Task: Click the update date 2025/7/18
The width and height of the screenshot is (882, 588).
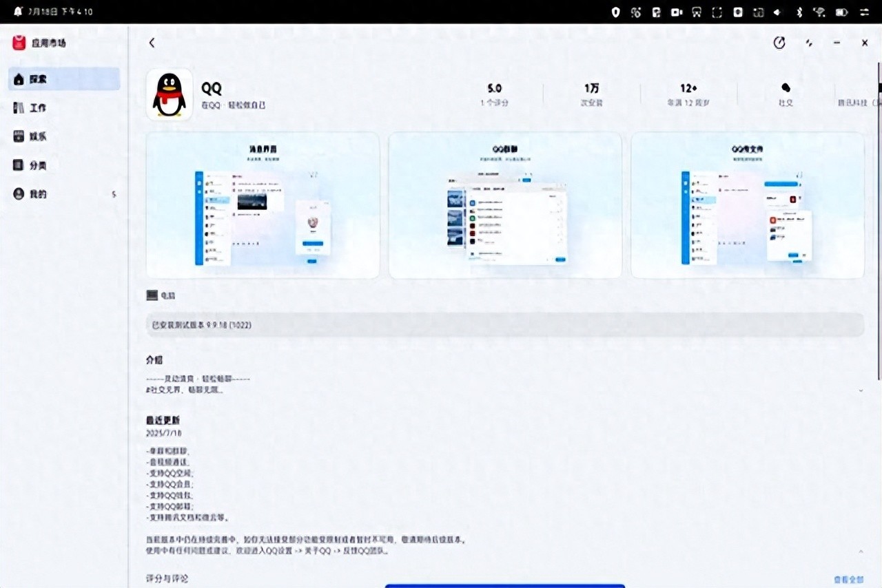Action: click(x=163, y=434)
